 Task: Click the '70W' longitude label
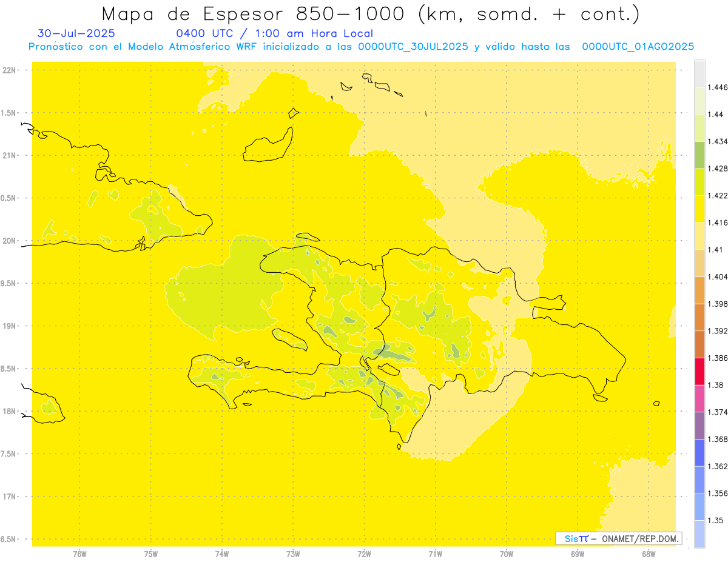pyautogui.click(x=506, y=554)
